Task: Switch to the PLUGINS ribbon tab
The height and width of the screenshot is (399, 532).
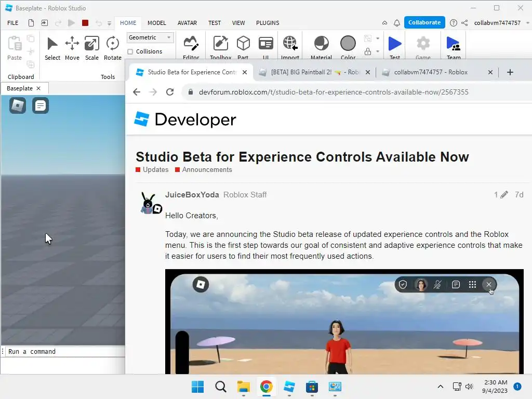Action: (268, 23)
